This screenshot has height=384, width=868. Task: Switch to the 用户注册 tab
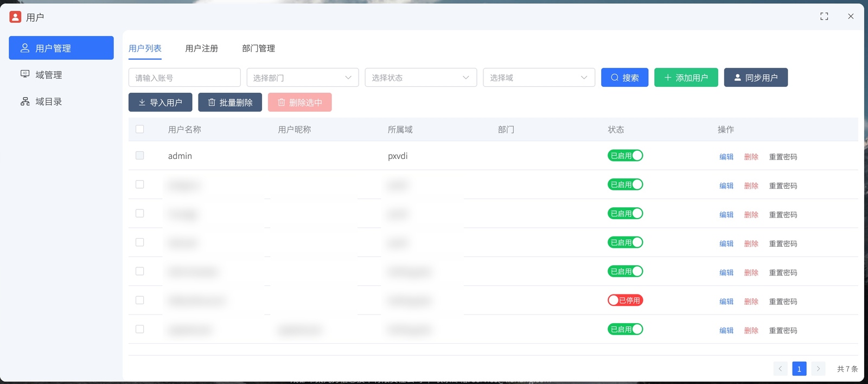click(x=202, y=48)
